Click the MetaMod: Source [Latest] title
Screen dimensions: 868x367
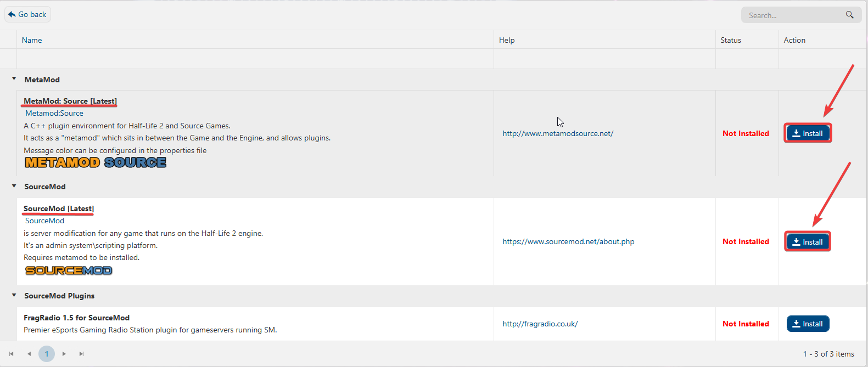pos(70,101)
